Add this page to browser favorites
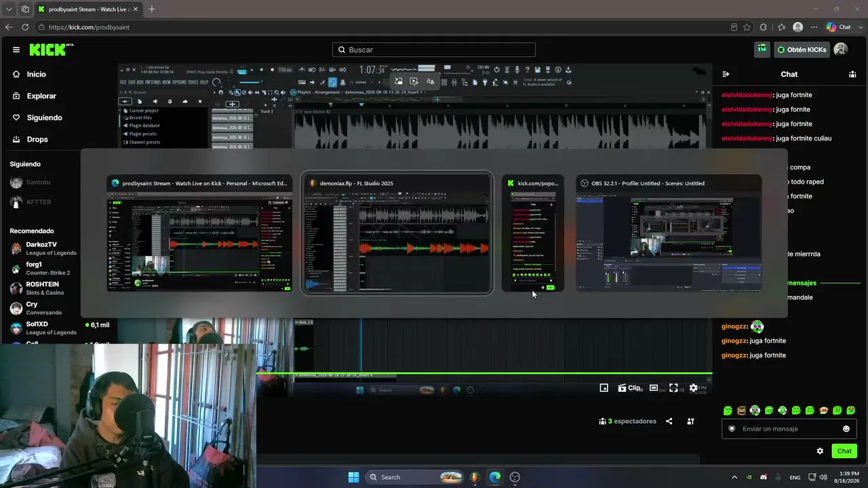 pyautogui.click(x=747, y=27)
